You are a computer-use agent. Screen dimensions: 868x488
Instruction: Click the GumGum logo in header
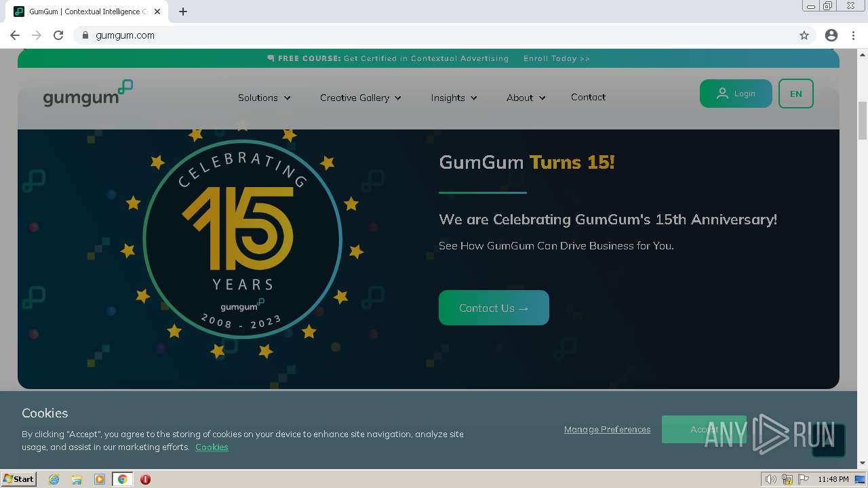tap(88, 94)
